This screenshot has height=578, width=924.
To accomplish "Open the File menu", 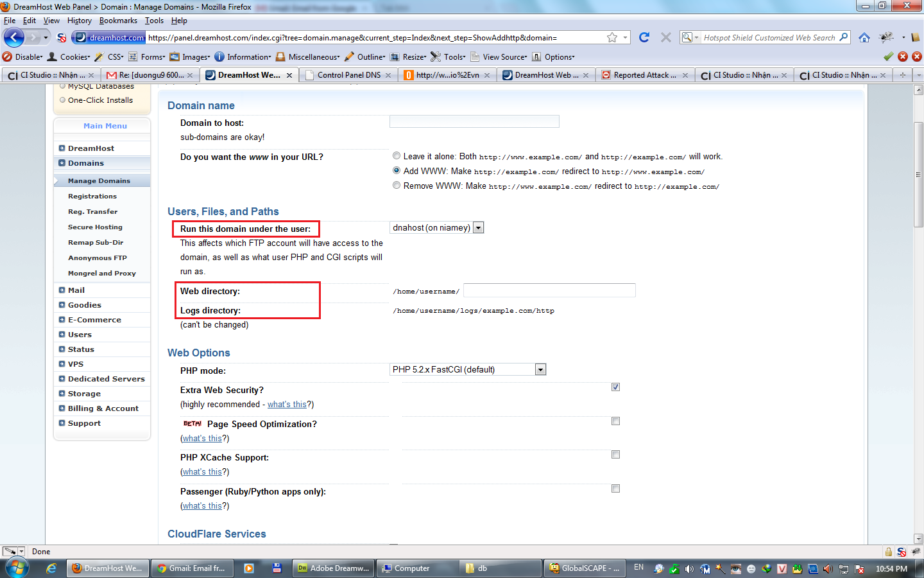I will (x=10, y=21).
